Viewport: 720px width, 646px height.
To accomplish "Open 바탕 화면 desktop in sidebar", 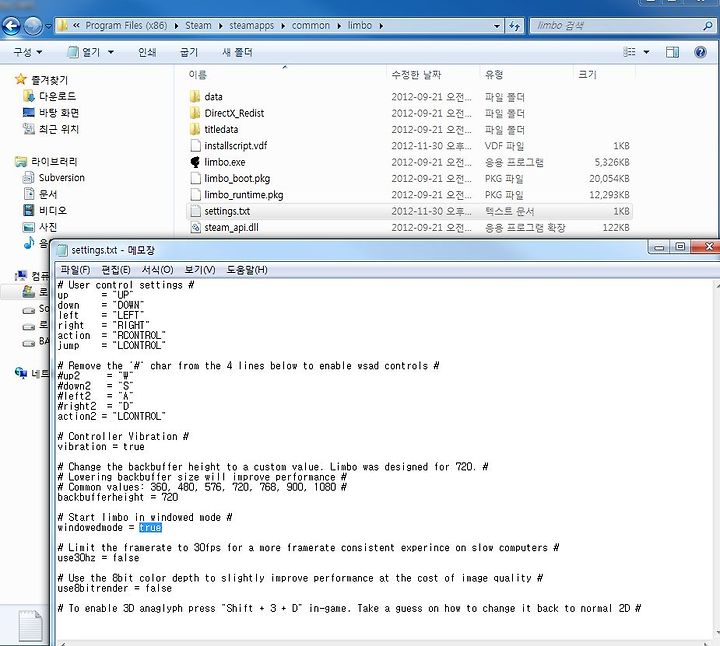I will point(51,112).
